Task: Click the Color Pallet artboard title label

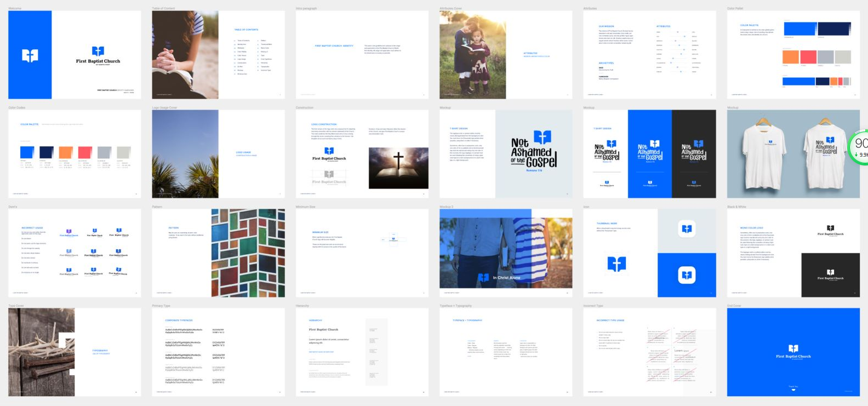Action: tap(735, 8)
